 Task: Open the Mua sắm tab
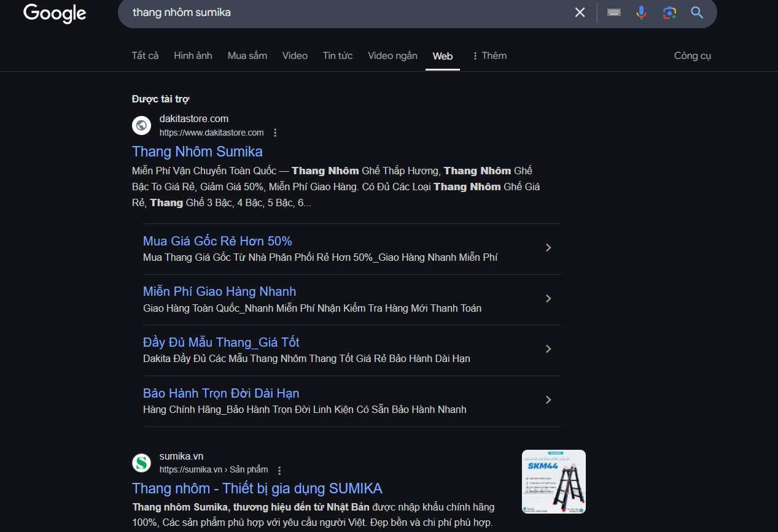click(247, 56)
